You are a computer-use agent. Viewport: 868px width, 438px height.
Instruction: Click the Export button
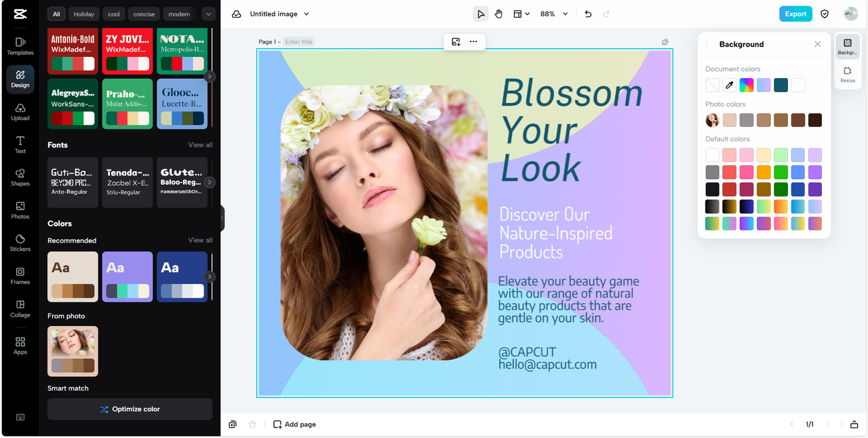(795, 14)
